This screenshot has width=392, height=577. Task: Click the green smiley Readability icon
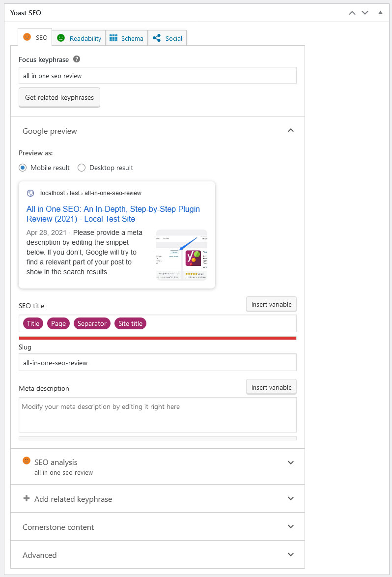pyautogui.click(x=61, y=38)
